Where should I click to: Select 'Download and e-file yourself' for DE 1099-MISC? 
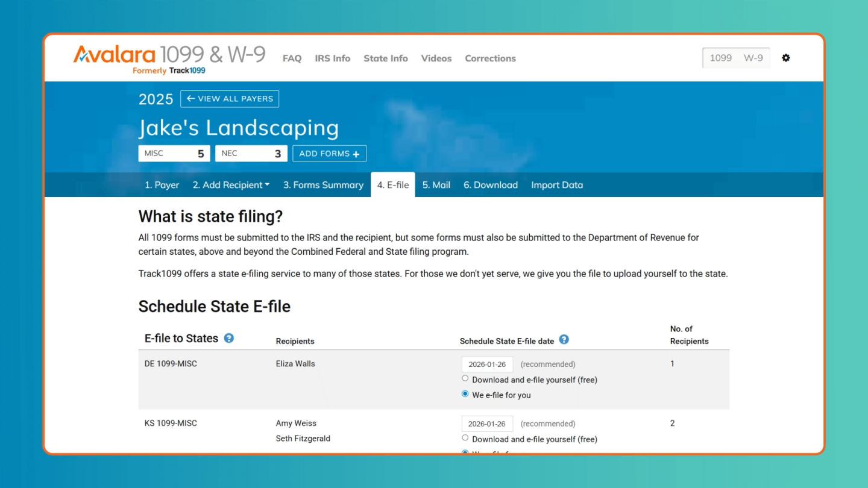point(465,378)
